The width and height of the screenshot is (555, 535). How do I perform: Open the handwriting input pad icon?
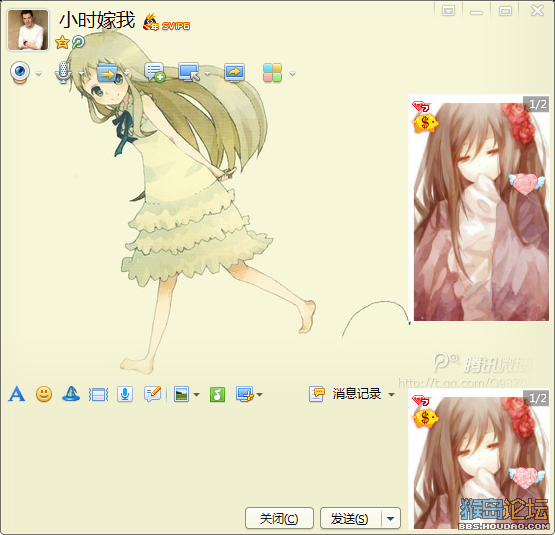point(153,394)
